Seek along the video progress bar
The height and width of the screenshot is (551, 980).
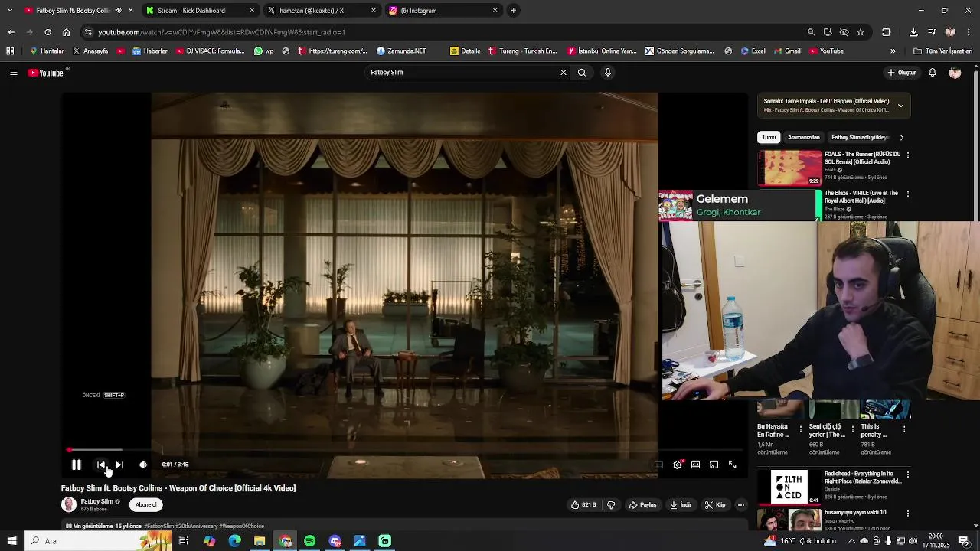(x=404, y=450)
